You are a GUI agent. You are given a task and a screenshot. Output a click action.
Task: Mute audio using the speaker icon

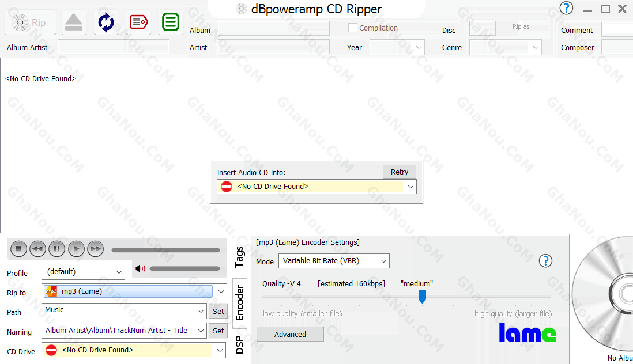pos(140,268)
